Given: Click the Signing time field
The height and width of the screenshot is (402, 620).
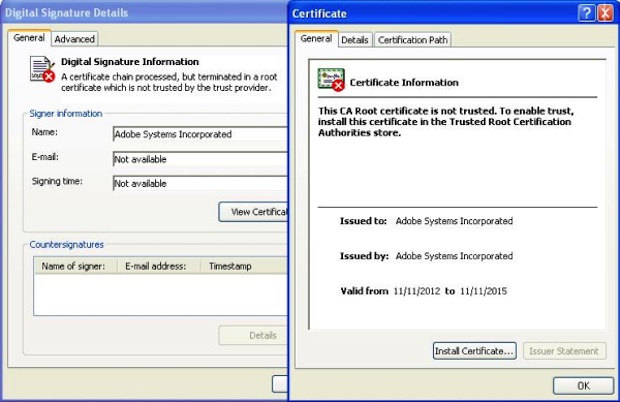Looking at the screenshot, I should click(x=200, y=184).
